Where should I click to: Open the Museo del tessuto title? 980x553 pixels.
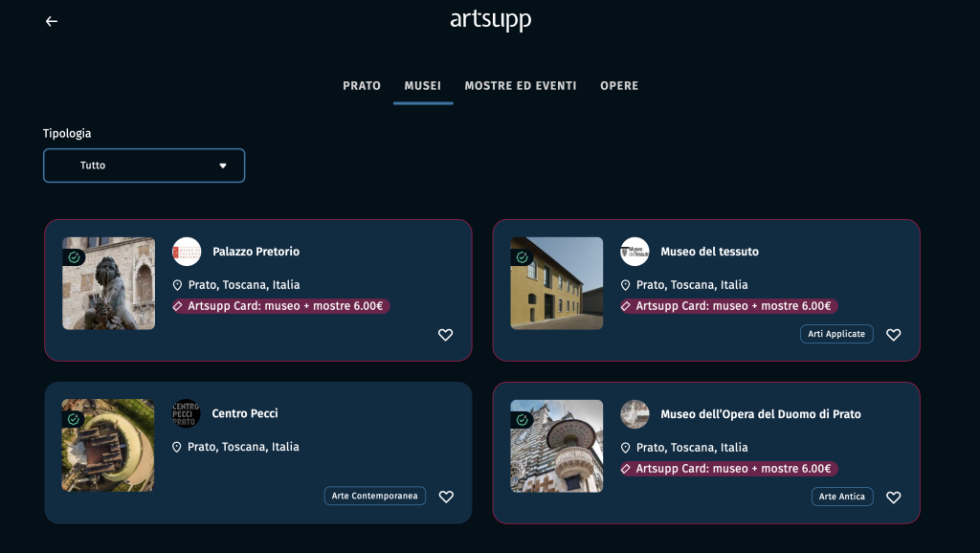coord(709,252)
